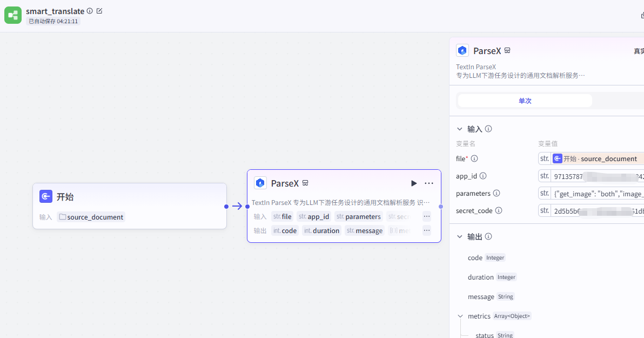This screenshot has height=338, width=644.
Task: Run the ParseX node with play button
Action: pyautogui.click(x=414, y=183)
